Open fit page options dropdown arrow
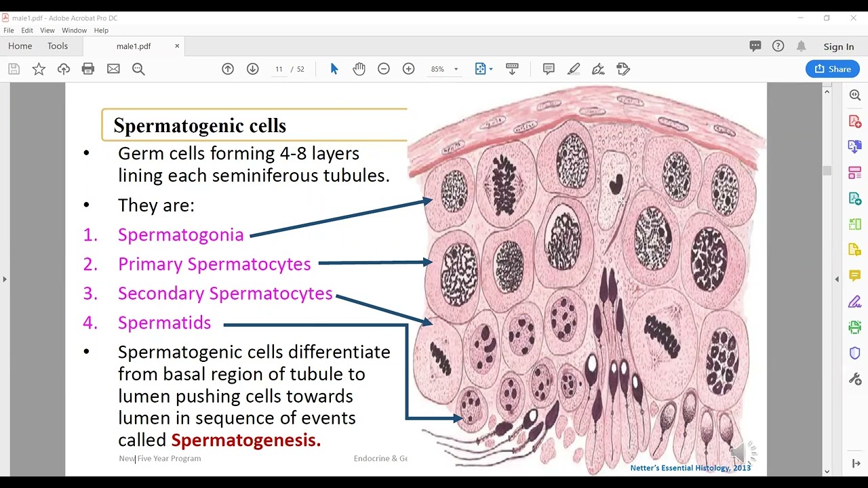Screen dimensions: 868x488 (491, 69)
